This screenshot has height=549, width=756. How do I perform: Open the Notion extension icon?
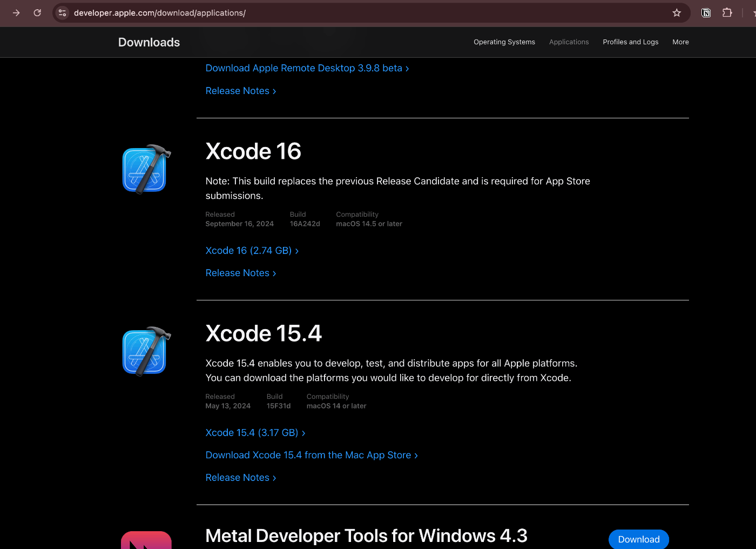pyautogui.click(x=706, y=13)
